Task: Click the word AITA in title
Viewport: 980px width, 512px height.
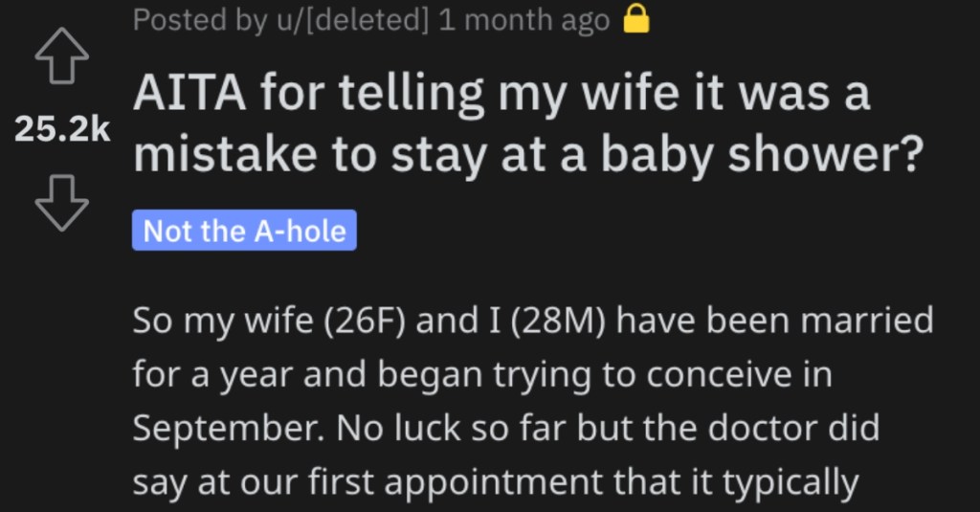Action: pos(189,93)
